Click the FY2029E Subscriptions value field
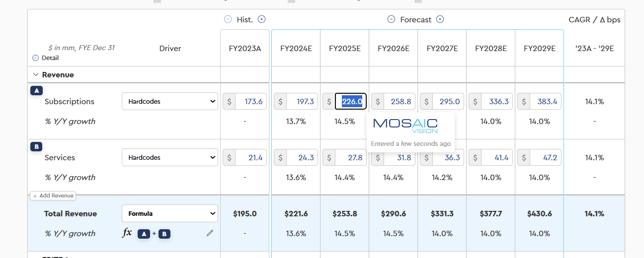This screenshot has width=644, height=258. 545,101
